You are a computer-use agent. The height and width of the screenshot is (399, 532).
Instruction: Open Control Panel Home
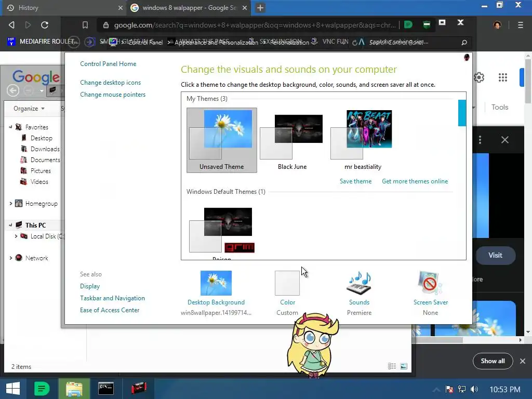click(x=108, y=64)
